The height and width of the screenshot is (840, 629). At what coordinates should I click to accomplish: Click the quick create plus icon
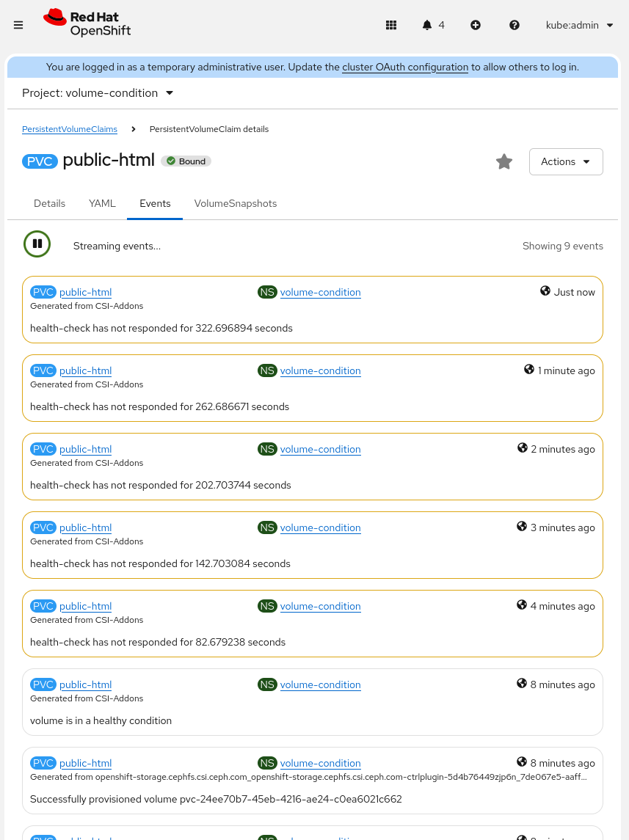476,25
